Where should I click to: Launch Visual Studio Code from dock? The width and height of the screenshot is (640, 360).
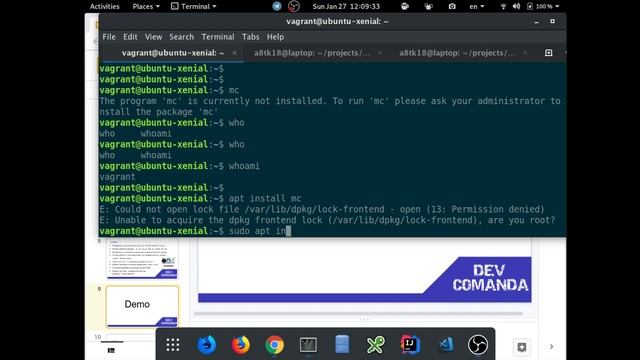point(445,345)
